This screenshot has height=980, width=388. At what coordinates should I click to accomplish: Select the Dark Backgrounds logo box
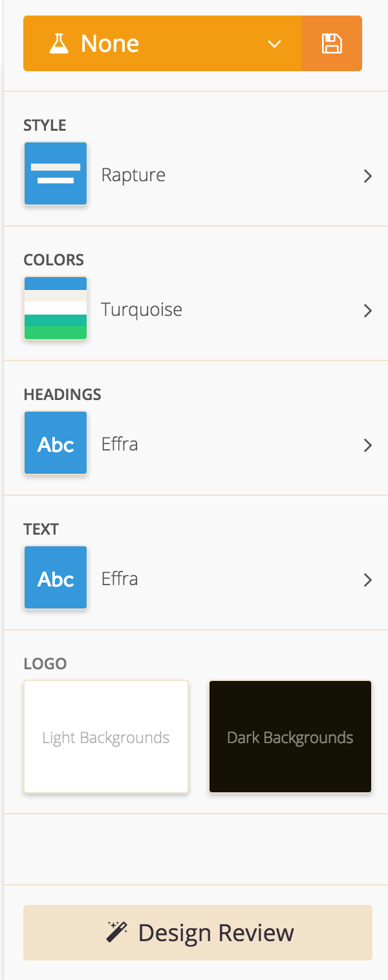click(x=290, y=737)
